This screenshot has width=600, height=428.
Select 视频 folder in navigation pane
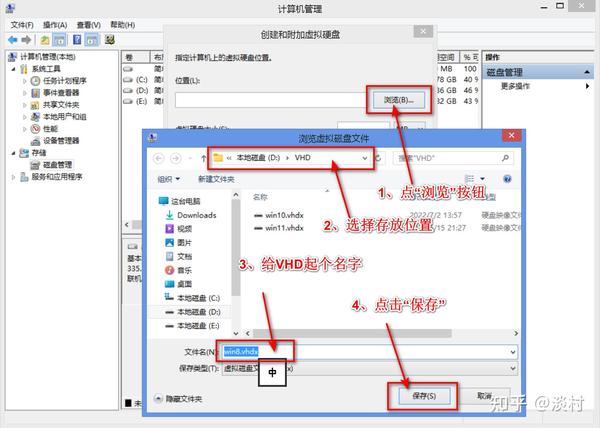(x=184, y=229)
